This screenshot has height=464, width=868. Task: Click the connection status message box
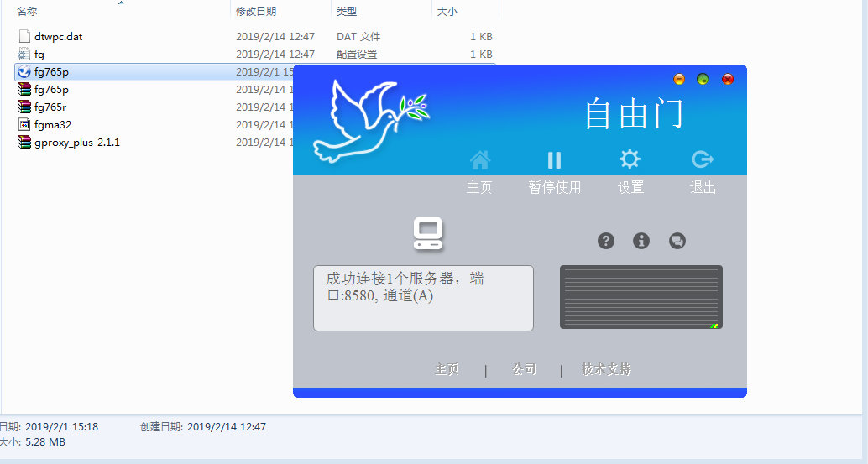tap(423, 298)
